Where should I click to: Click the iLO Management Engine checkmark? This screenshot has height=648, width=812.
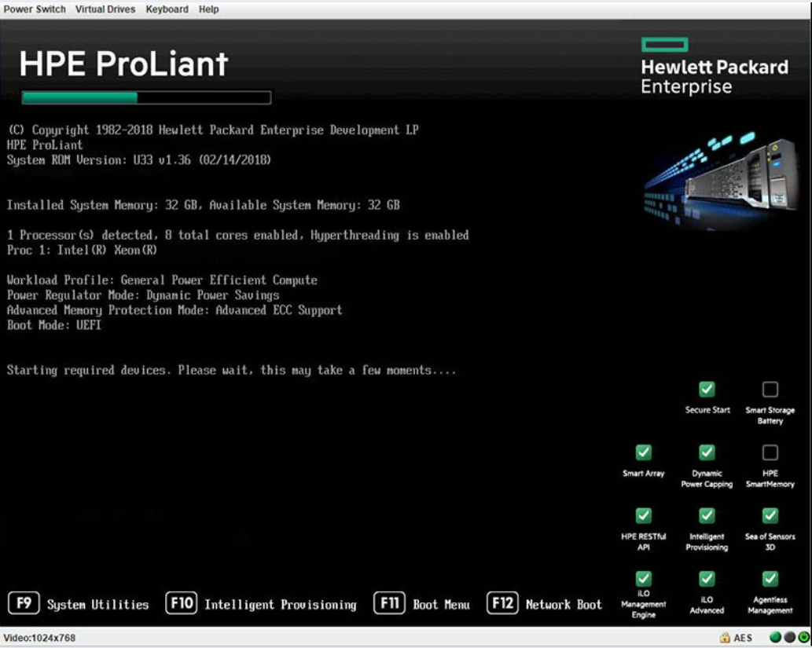tap(644, 579)
